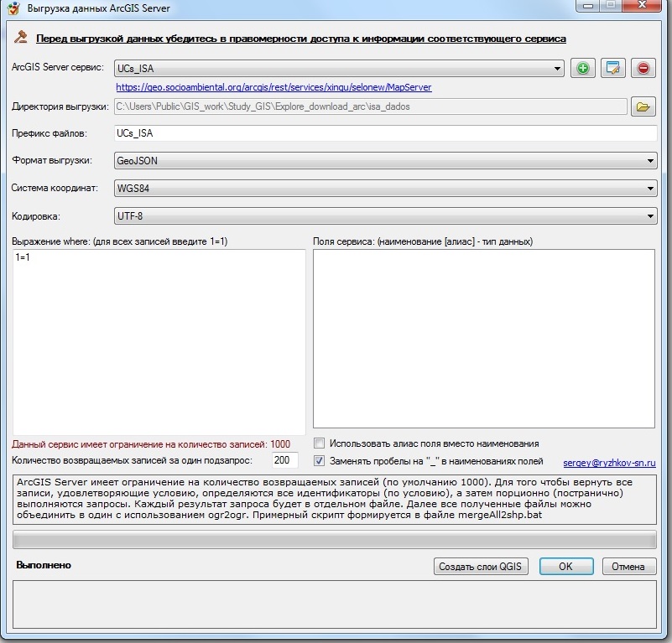The width and height of the screenshot is (672, 643).
Task: Click the gavel warning icon
Action: pyautogui.click(x=20, y=38)
